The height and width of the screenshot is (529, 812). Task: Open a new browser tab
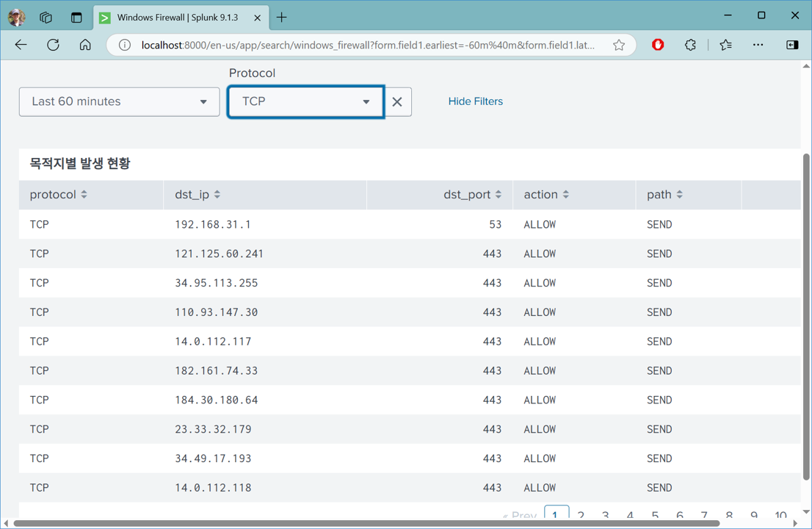(281, 18)
